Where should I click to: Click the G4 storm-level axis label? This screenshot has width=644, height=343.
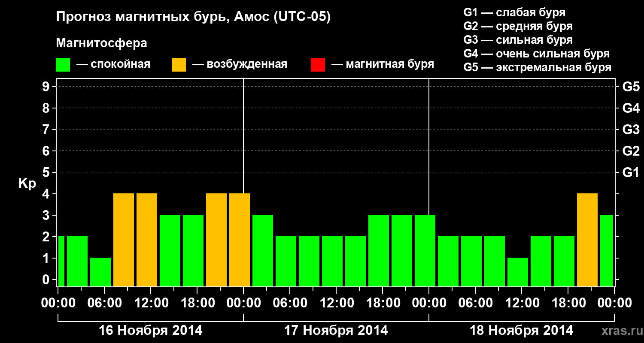631,108
